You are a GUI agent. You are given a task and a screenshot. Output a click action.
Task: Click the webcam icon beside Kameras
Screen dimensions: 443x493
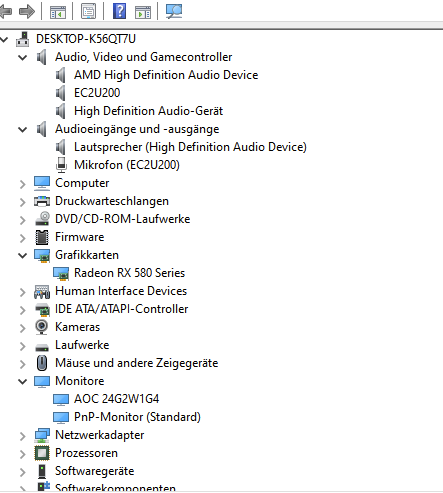click(42, 327)
